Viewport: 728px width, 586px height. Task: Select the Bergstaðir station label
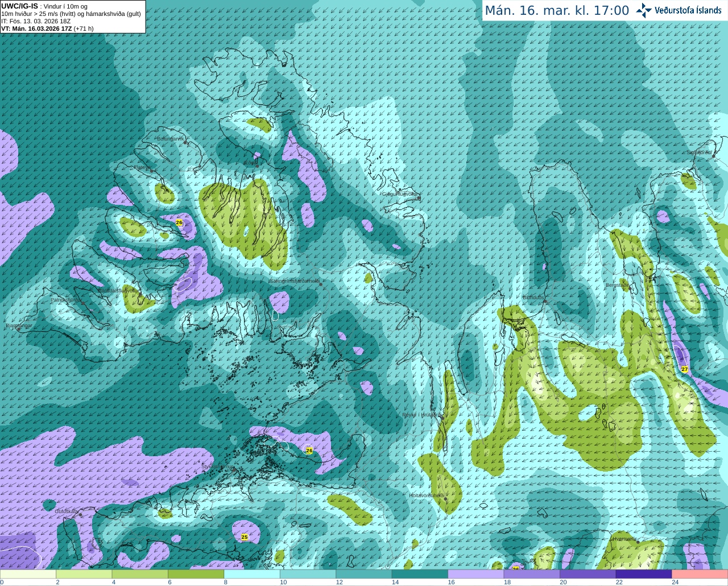(x=617, y=285)
